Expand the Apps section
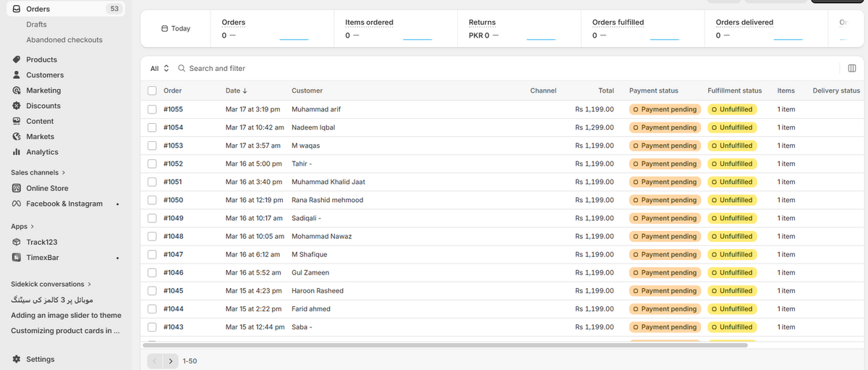This screenshot has width=868, height=370. click(22, 226)
